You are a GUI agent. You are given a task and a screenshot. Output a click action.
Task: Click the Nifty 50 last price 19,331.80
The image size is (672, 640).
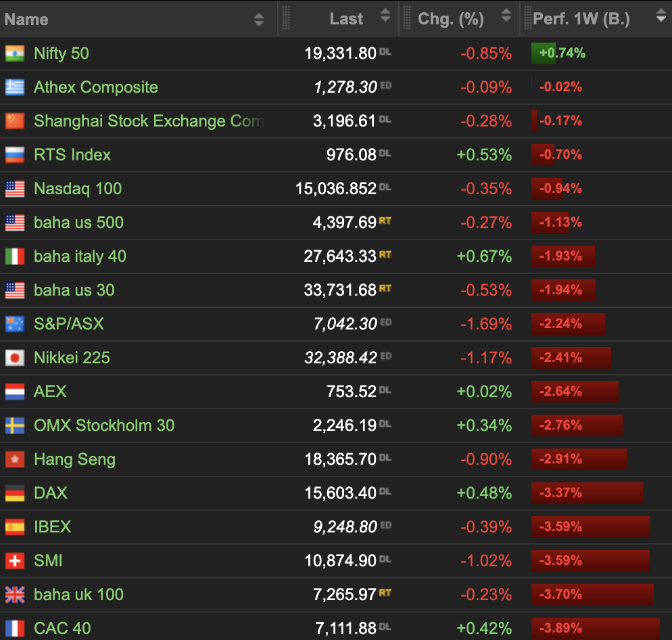pos(340,53)
